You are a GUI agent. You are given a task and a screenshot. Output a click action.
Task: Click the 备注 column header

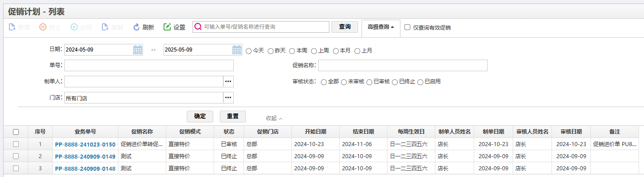coord(615,132)
